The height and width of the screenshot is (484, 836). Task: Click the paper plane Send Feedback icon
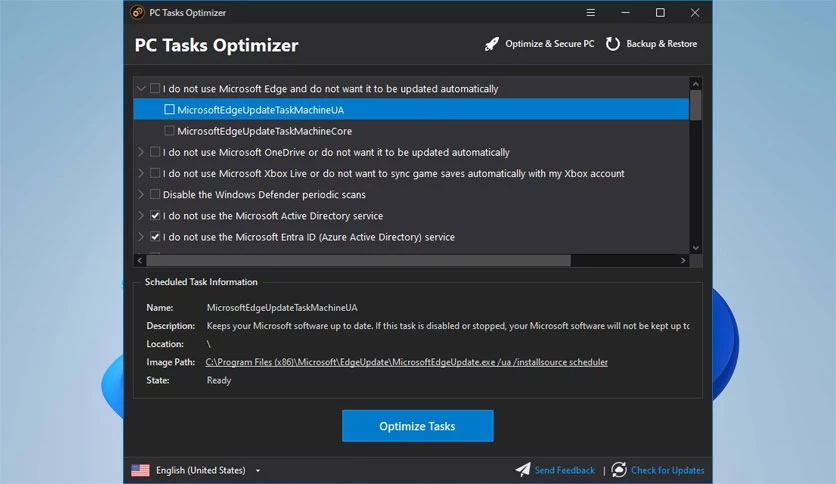pyautogui.click(x=523, y=470)
